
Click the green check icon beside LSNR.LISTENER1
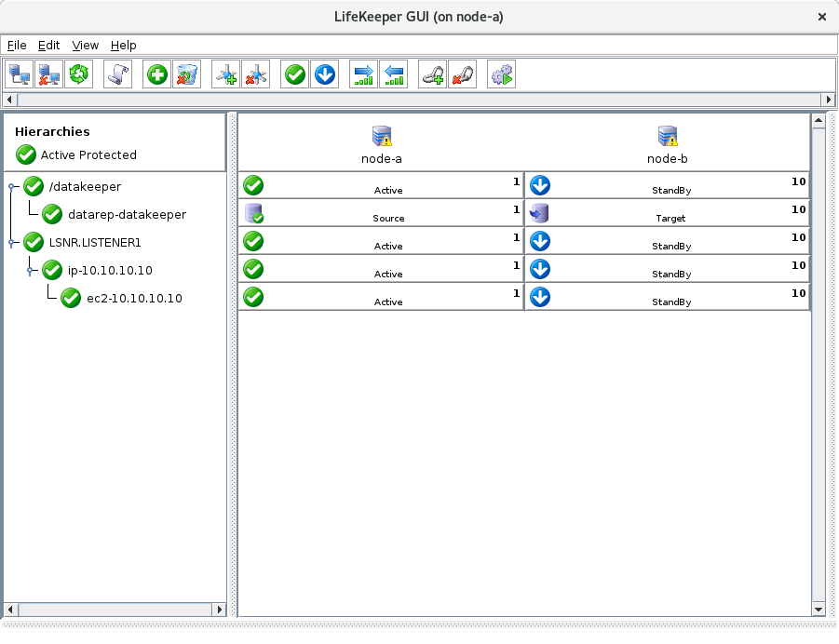34,242
